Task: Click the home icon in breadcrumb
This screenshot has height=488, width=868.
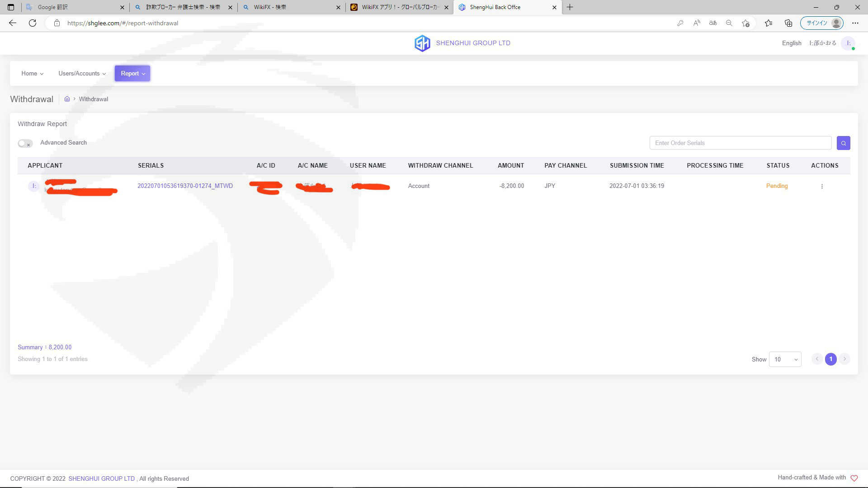Action: click(x=67, y=99)
